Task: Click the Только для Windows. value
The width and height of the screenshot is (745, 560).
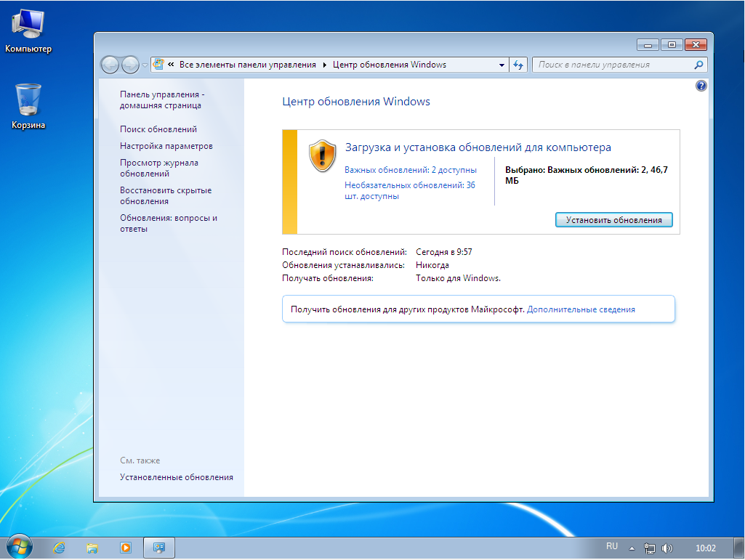Action: tap(458, 278)
